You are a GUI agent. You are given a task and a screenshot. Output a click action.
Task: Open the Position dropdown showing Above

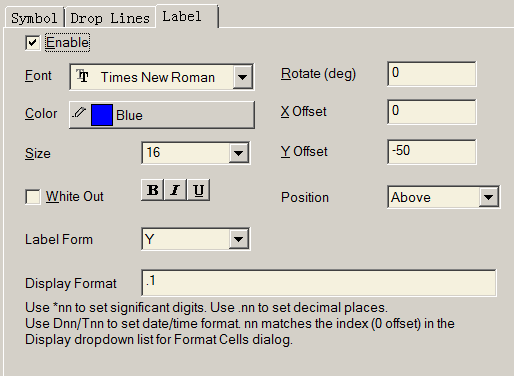(488, 197)
